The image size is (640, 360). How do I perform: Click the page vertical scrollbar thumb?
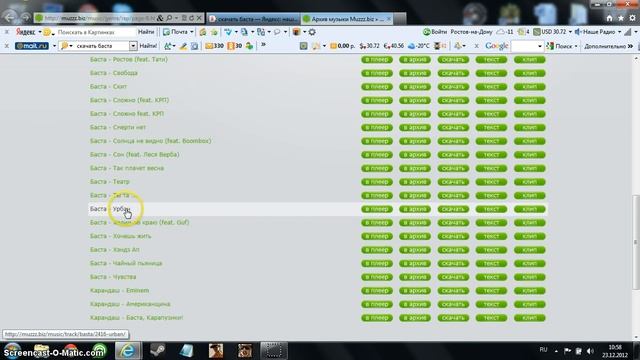point(635,242)
